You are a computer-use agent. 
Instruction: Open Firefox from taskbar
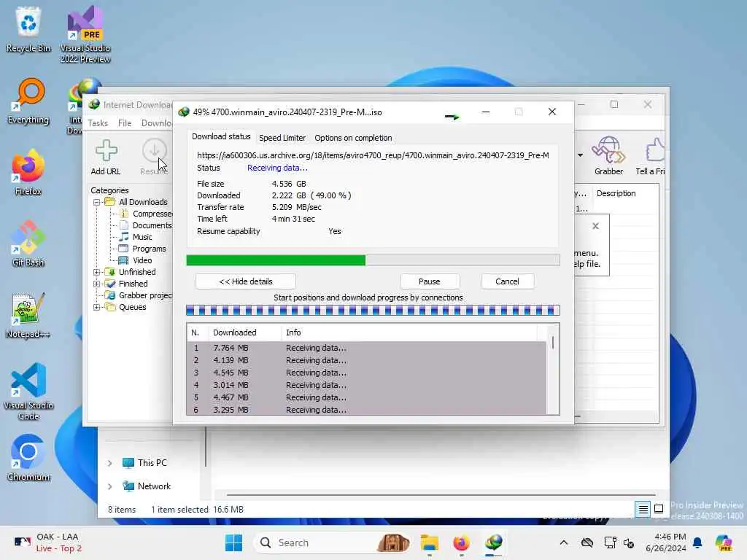coord(461,542)
